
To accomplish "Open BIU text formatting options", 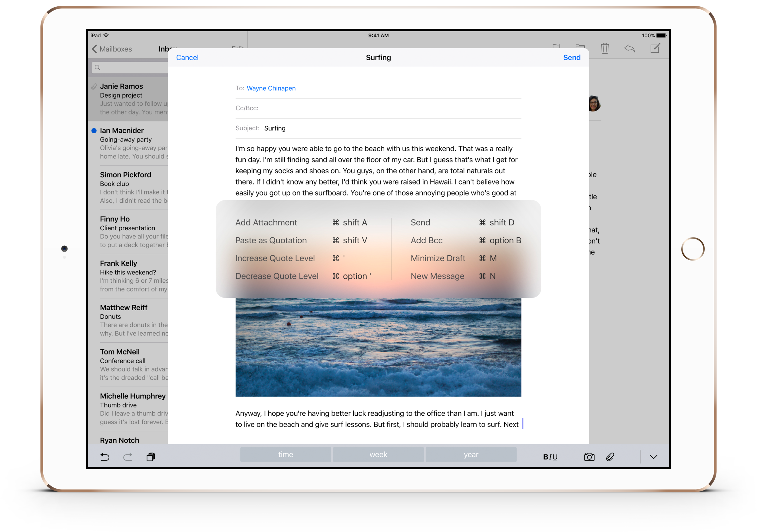I will coord(550,457).
